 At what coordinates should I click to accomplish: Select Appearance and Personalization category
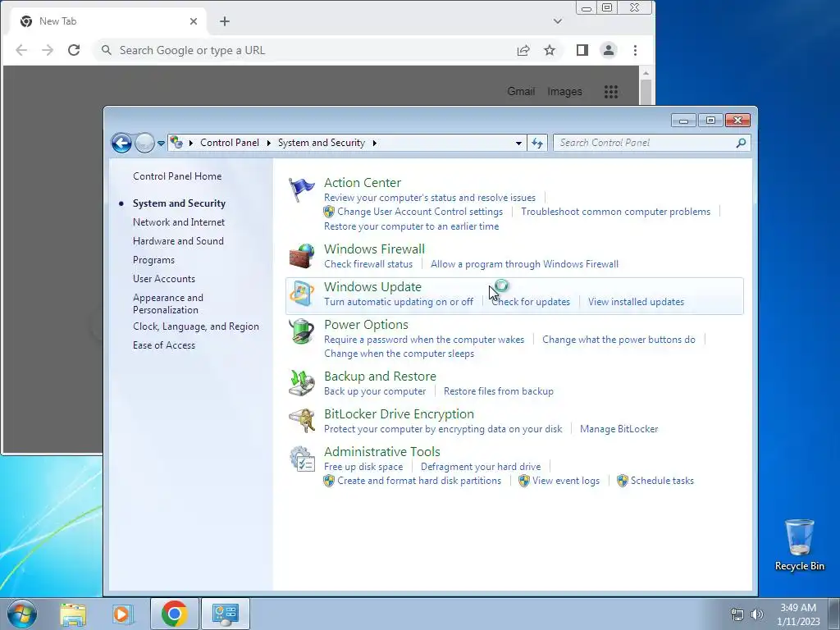pyautogui.click(x=168, y=304)
